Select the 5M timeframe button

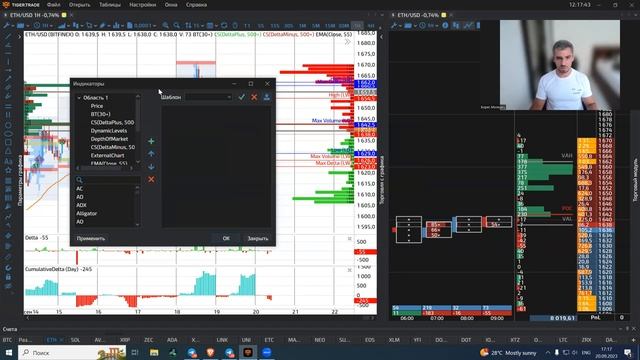[316, 26]
